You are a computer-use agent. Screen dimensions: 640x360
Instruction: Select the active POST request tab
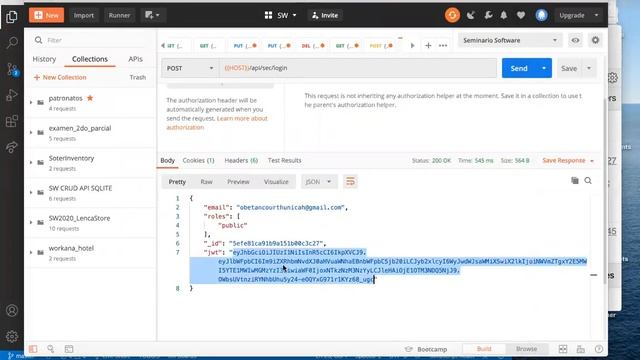tap(381, 45)
